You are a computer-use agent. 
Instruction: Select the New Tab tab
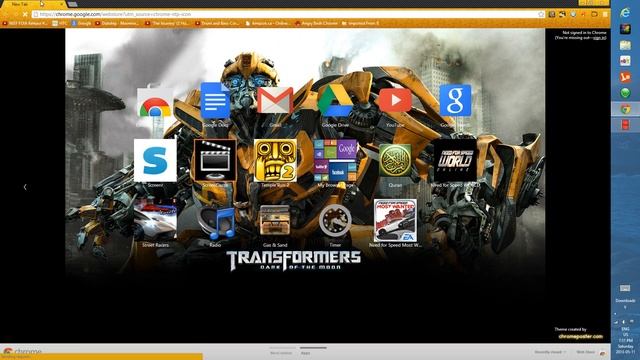pyautogui.click(x=33, y=4)
